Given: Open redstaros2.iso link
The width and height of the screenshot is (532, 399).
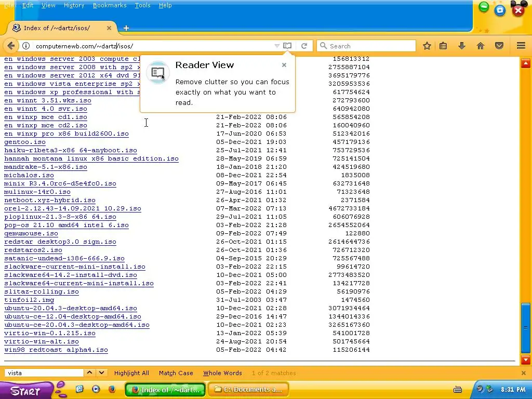Looking at the screenshot, I should click(x=33, y=250).
